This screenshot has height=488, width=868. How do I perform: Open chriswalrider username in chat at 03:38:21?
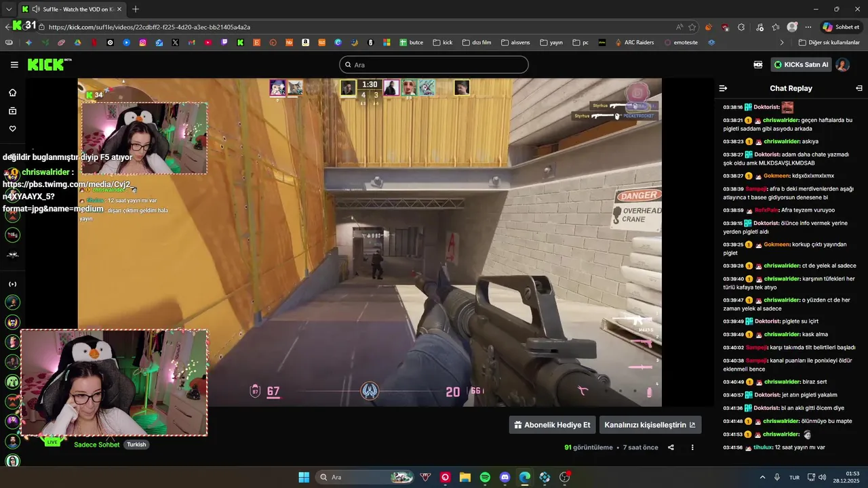coord(781,120)
